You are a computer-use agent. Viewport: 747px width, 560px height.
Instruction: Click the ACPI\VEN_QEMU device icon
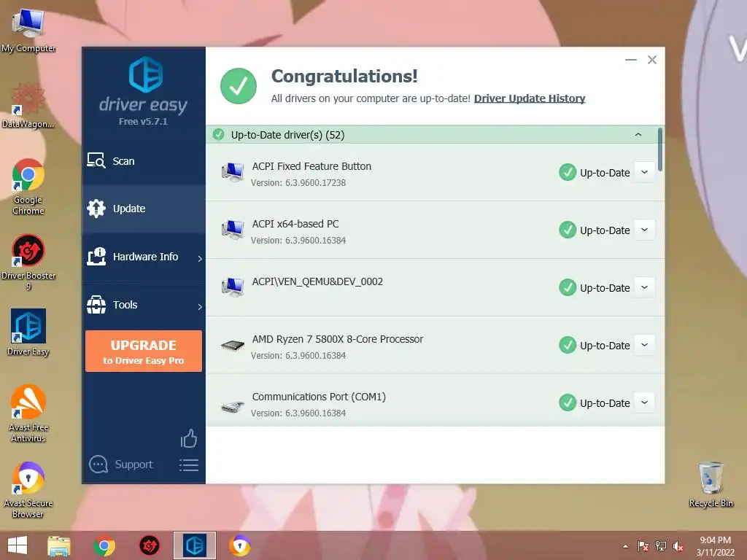(233, 287)
